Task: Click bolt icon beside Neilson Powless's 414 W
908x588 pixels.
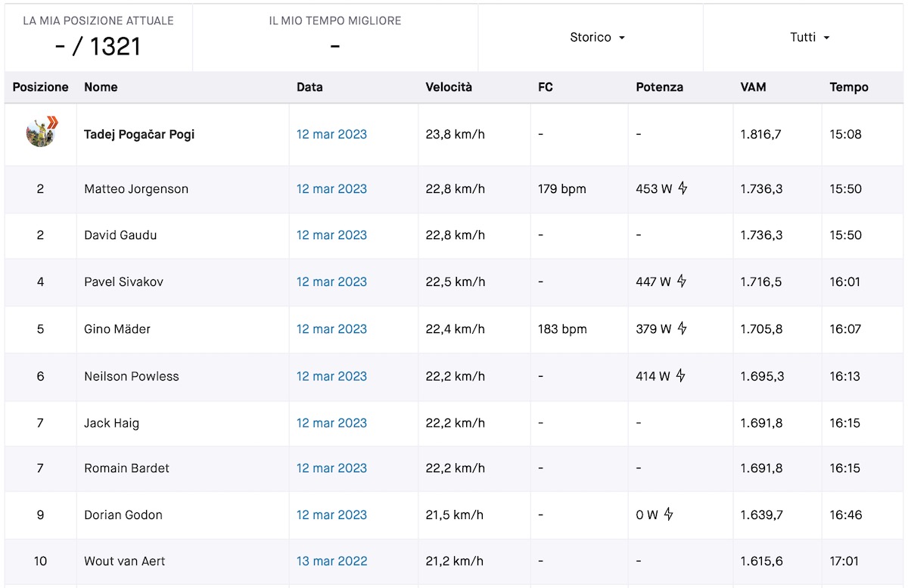Action: (x=681, y=375)
